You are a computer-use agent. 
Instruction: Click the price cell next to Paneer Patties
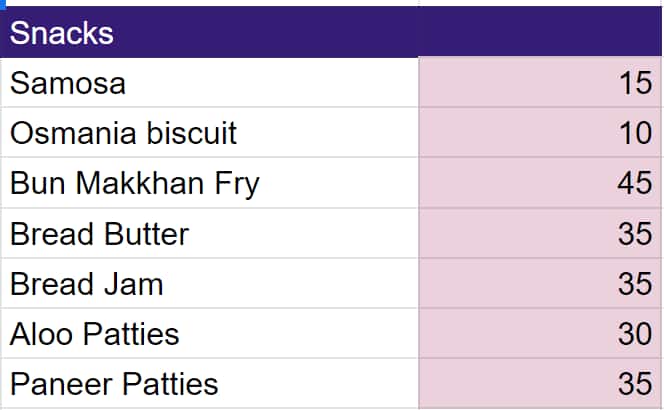540,384
